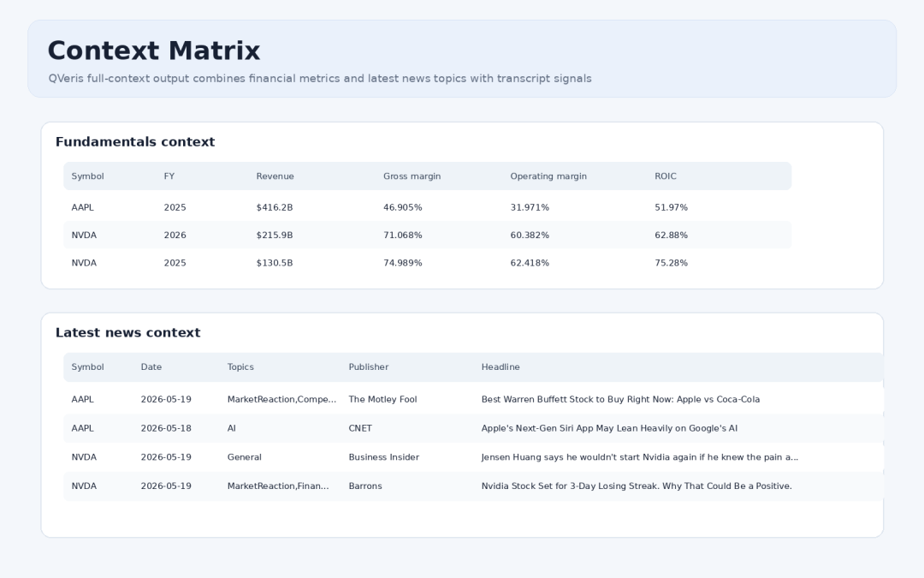Select the AAPL symbol in CNET row

(82, 428)
